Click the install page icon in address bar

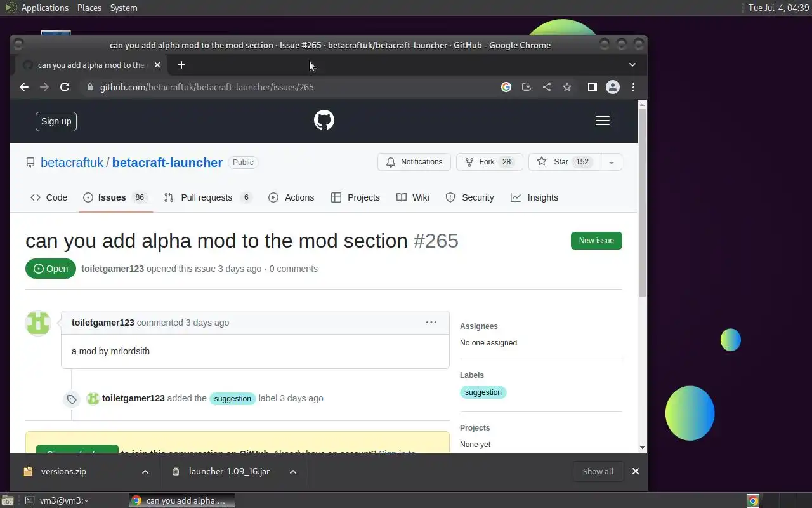click(527, 87)
